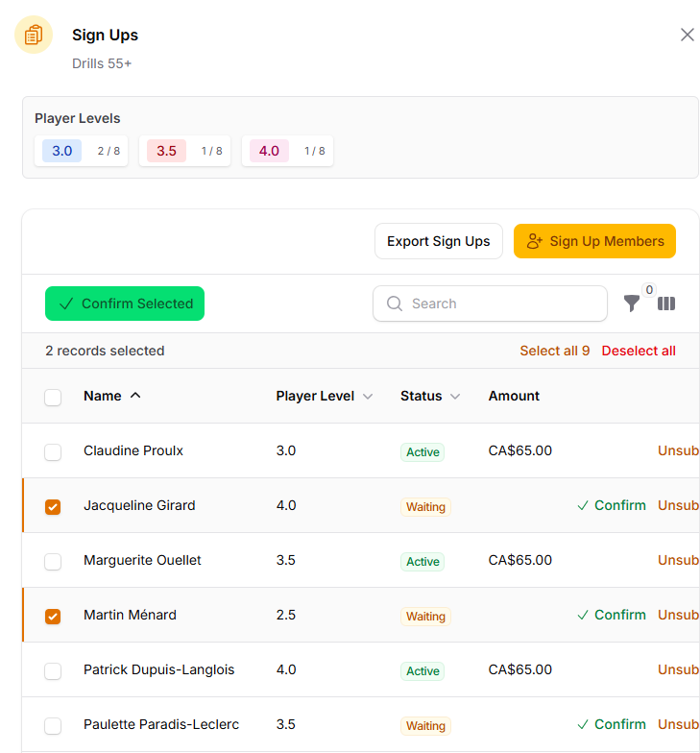
Task: Focus the Search input field
Action: point(499,304)
